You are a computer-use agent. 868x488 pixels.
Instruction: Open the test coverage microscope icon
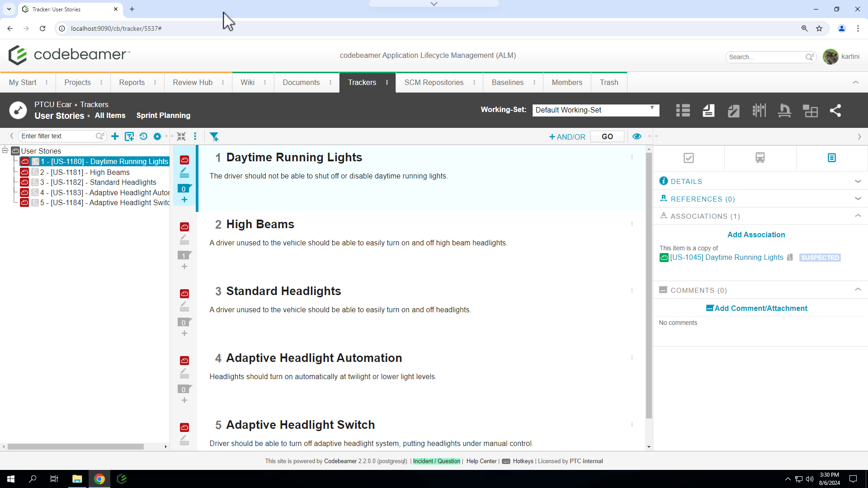(784, 111)
